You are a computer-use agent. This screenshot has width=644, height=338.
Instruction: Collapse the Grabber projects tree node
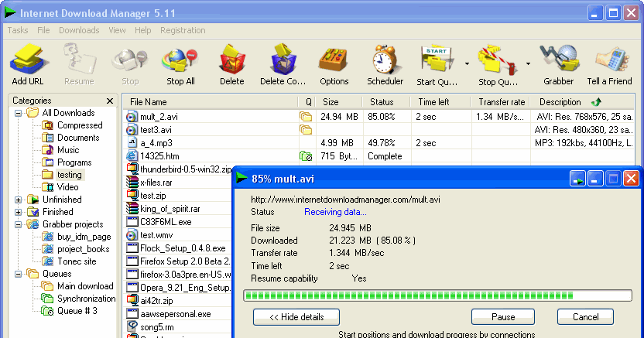tap(18, 224)
